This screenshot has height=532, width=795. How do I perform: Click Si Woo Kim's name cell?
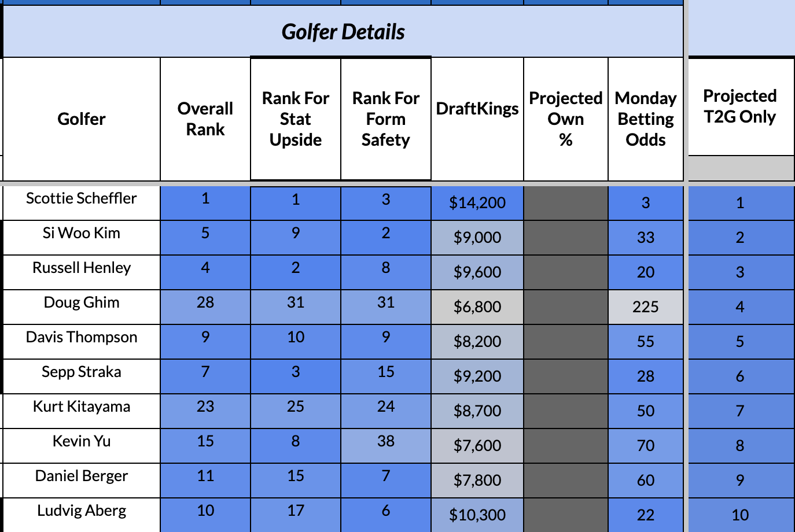pos(82,233)
